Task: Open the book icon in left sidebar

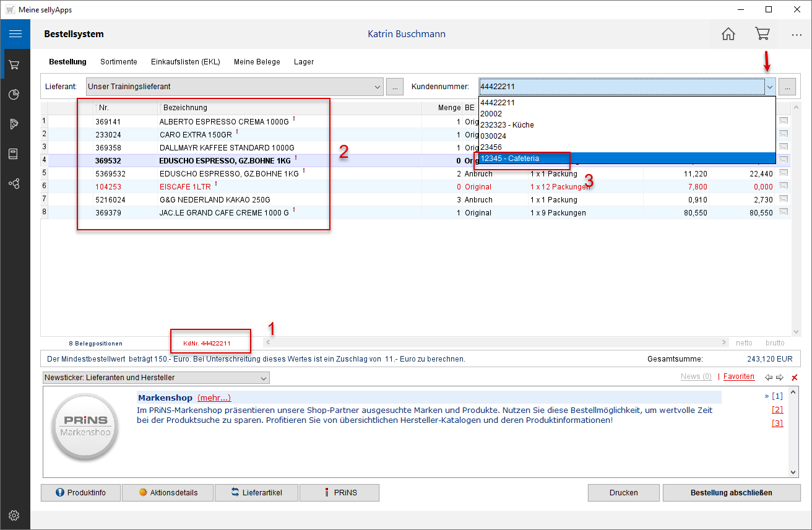Action: [15, 154]
